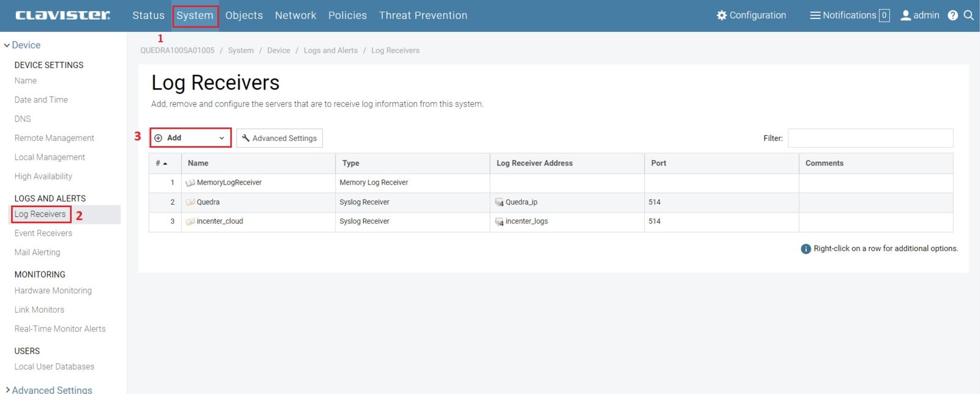
Task: Sort the table by the # column
Action: click(x=162, y=164)
